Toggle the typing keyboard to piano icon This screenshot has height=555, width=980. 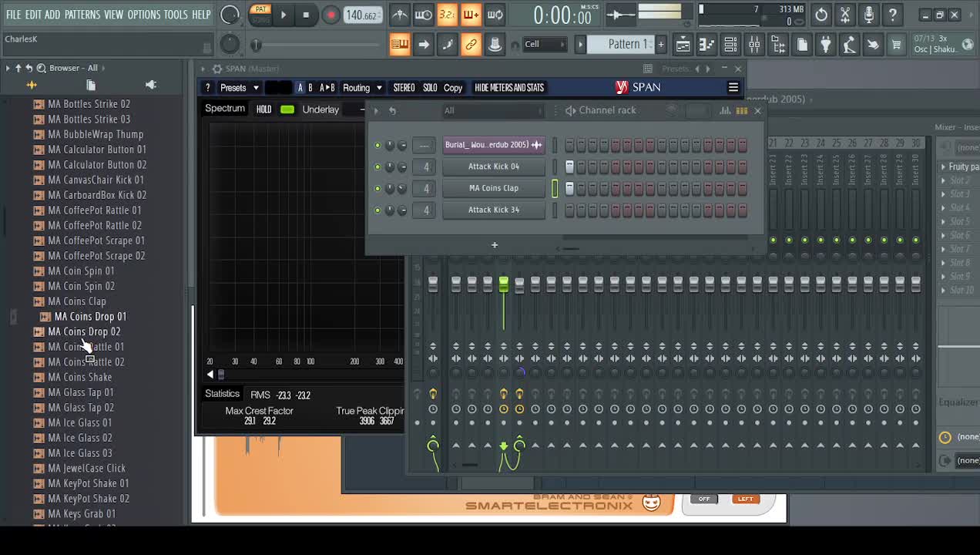coord(399,45)
